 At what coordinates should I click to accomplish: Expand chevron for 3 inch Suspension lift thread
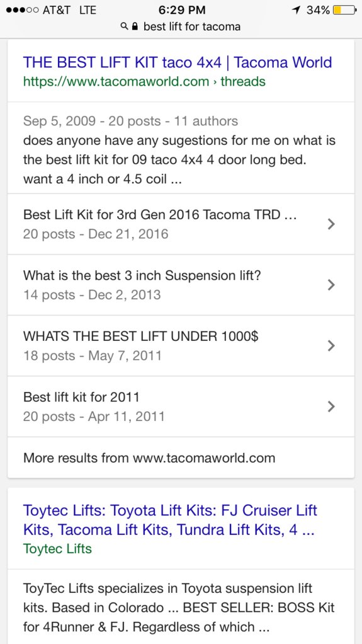tap(331, 285)
